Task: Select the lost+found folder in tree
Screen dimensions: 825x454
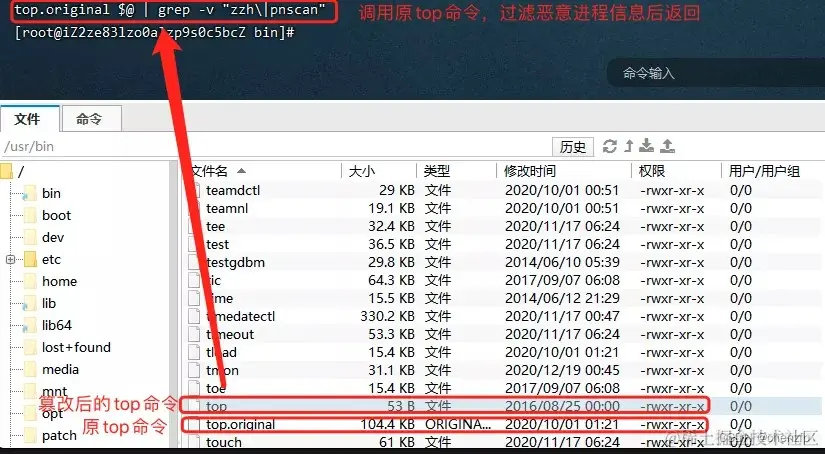Action: click(76, 348)
